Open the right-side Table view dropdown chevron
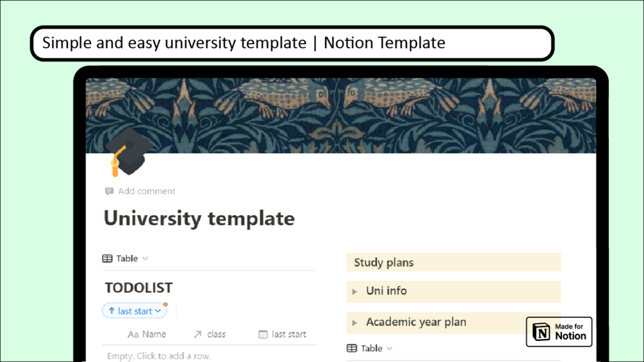Screen dimensions: 644x362 pyautogui.click(x=390, y=348)
